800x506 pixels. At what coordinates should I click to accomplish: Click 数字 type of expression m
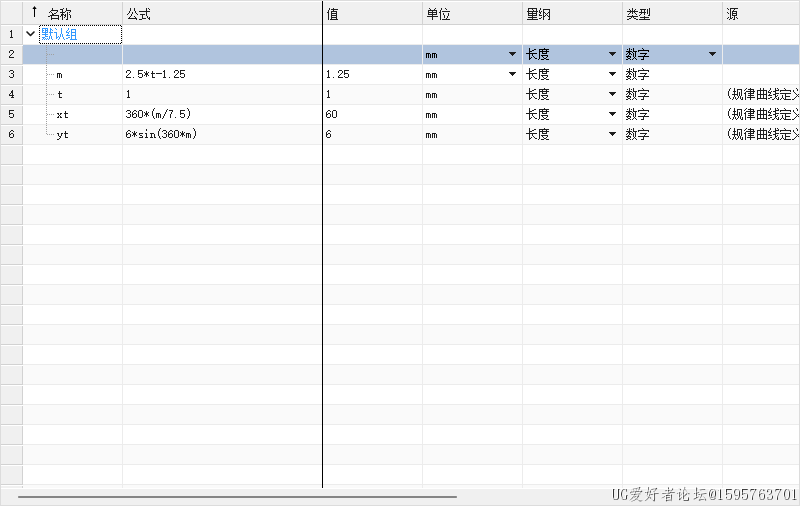pos(637,74)
